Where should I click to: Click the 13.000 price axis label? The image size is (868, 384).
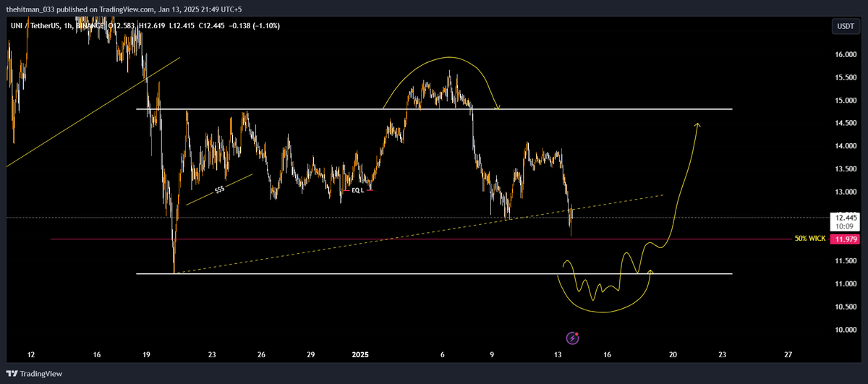(x=846, y=192)
